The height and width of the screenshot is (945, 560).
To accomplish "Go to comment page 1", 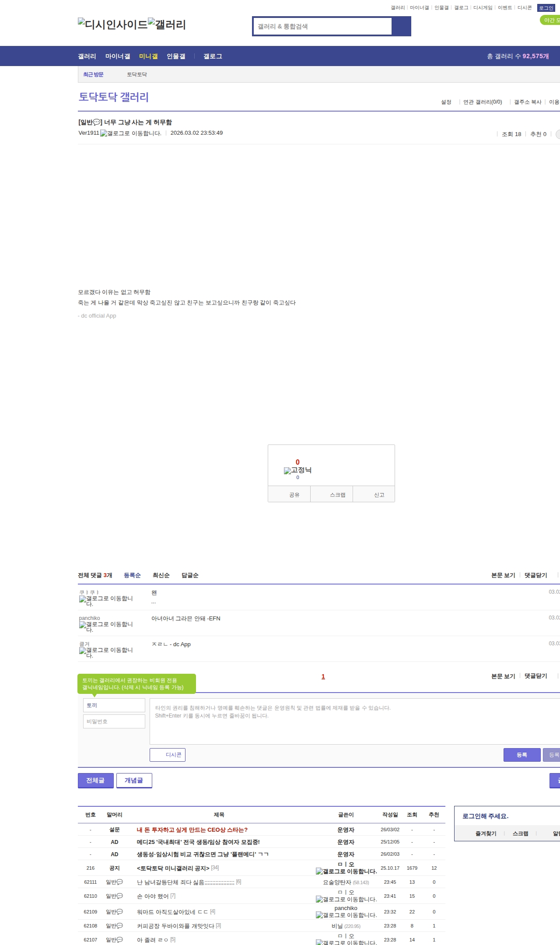I will (323, 676).
